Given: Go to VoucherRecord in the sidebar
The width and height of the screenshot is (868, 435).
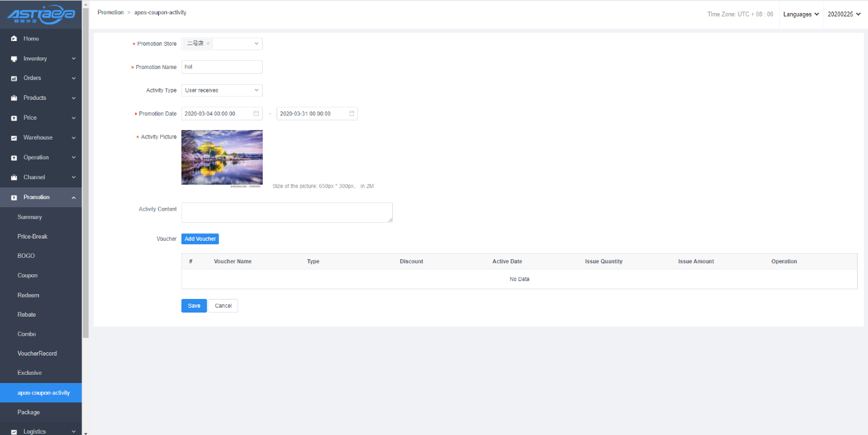Looking at the screenshot, I should [37, 354].
